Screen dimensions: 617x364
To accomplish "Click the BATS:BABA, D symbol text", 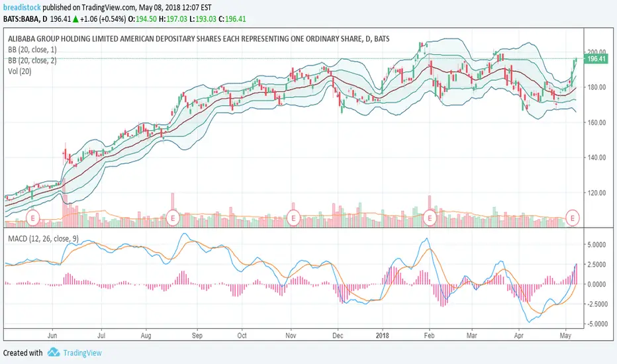I will (x=25, y=19).
